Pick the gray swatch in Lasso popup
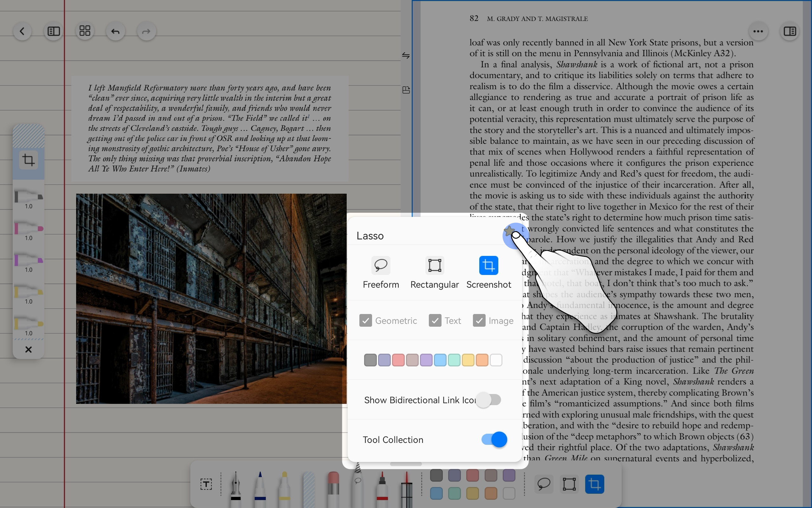The height and width of the screenshot is (508, 812). (x=370, y=360)
